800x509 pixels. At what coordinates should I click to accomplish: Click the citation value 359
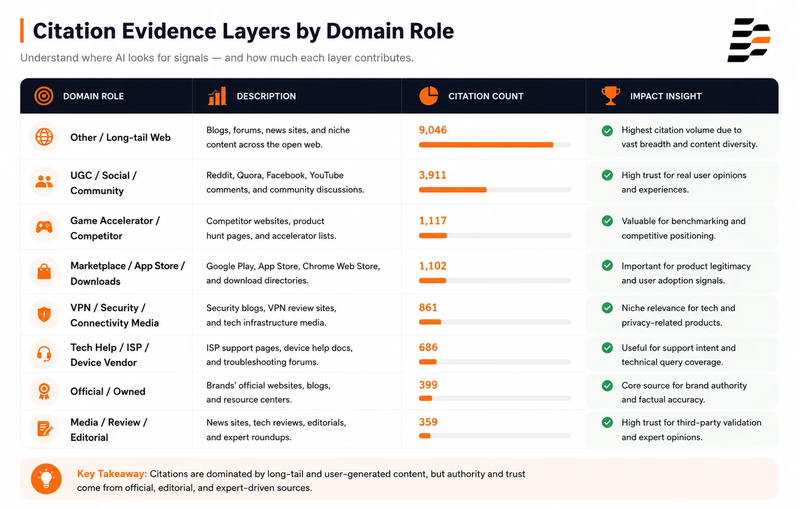pyautogui.click(x=428, y=422)
